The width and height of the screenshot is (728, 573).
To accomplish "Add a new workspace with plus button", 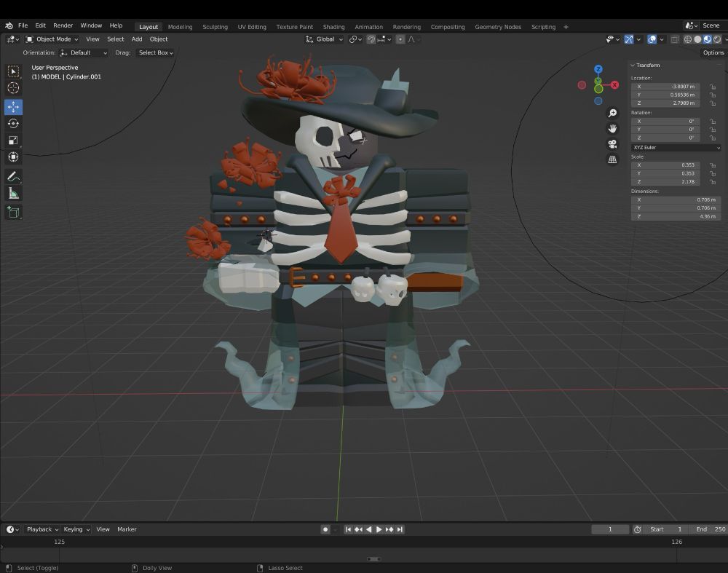I will click(566, 27).
